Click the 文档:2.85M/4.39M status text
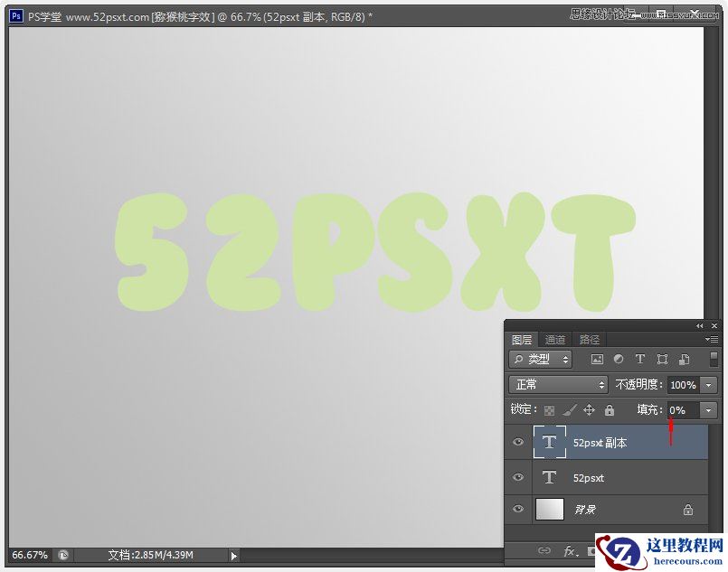This screenshot has height=572, width=728. pyautogui.click(x=150, y=555)
